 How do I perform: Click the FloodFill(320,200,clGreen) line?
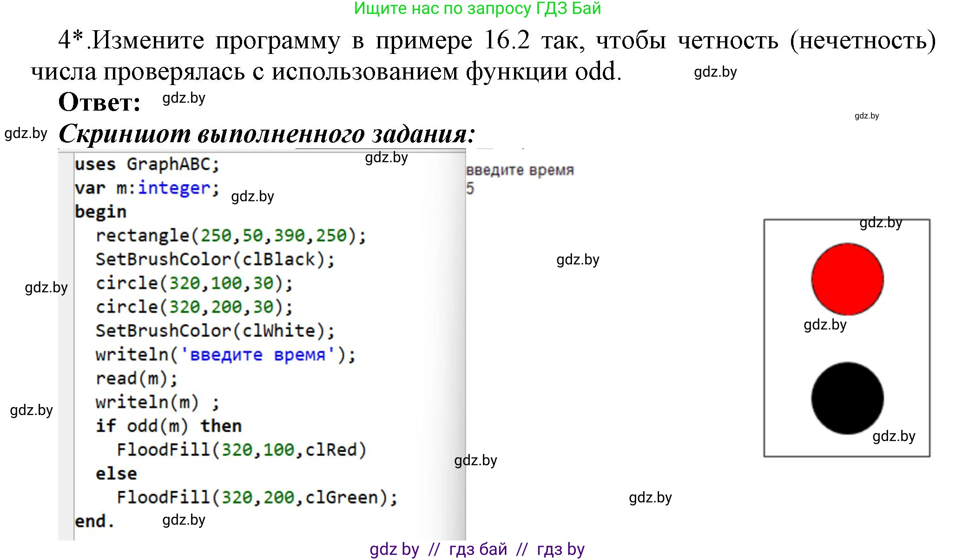coord(257,497)
